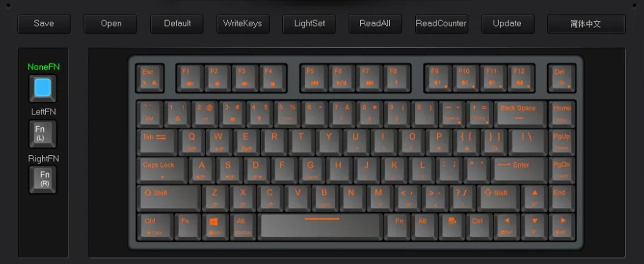Screen dimensions: 644x264
Task: Choose the menu key beside right Alt
Action: pos(452,227)
